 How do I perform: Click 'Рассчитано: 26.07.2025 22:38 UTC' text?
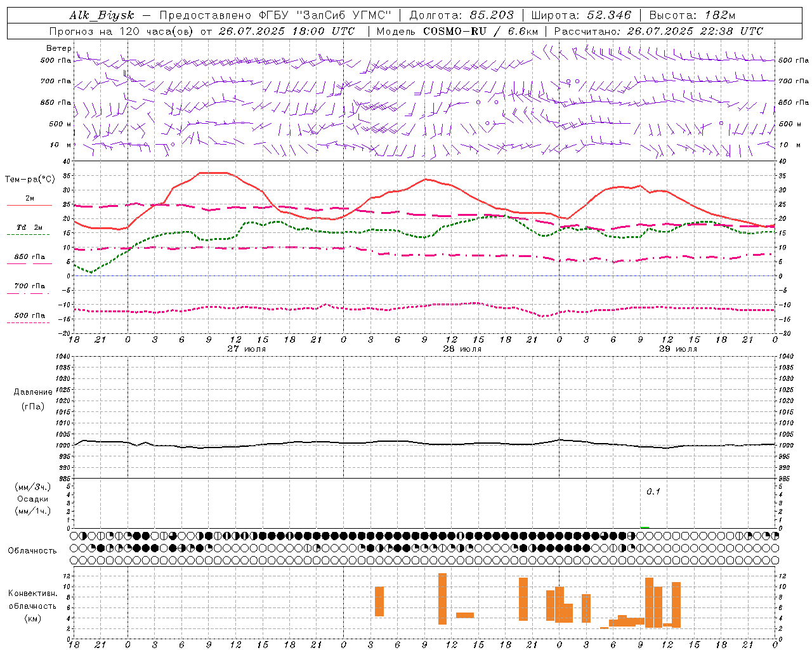tap(658, 31)
